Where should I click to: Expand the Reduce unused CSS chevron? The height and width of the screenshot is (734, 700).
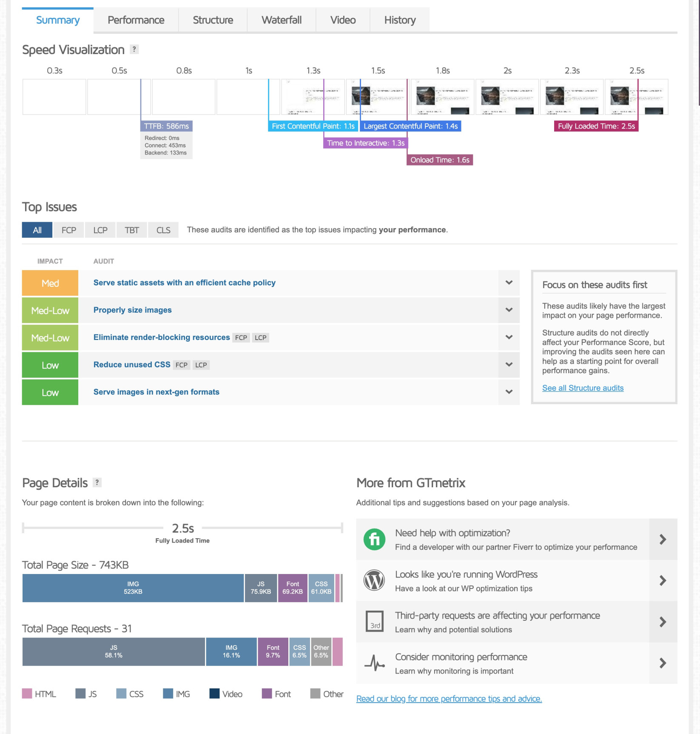coord(509,365)
